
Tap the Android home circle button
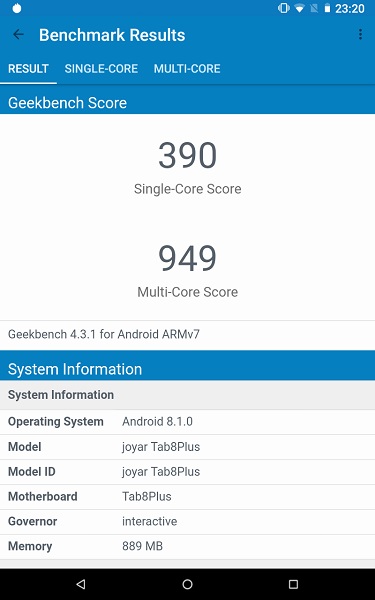188,584
